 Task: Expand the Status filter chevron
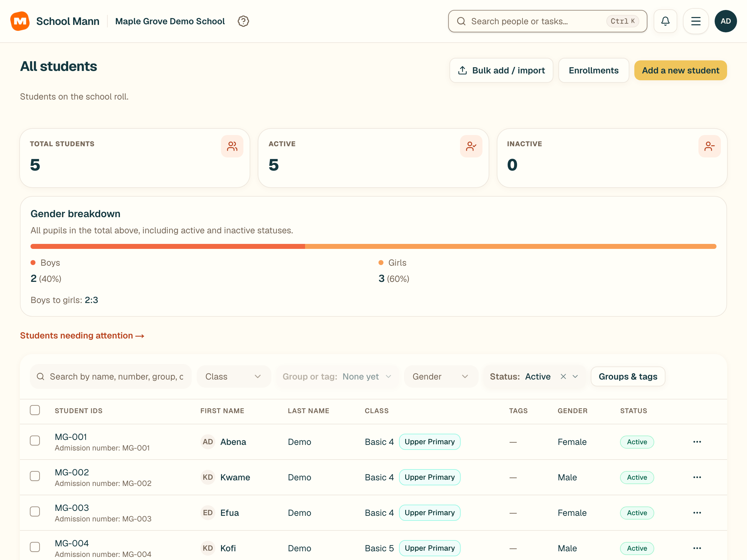[x=576, y=376]
